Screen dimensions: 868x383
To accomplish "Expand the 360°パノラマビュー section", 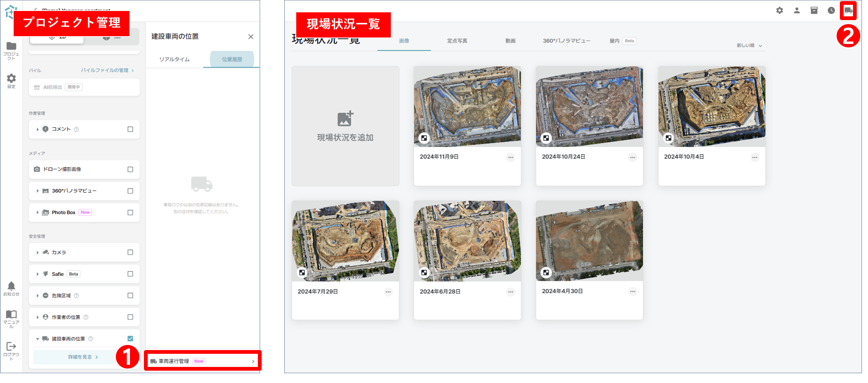I will coord(38,191).
